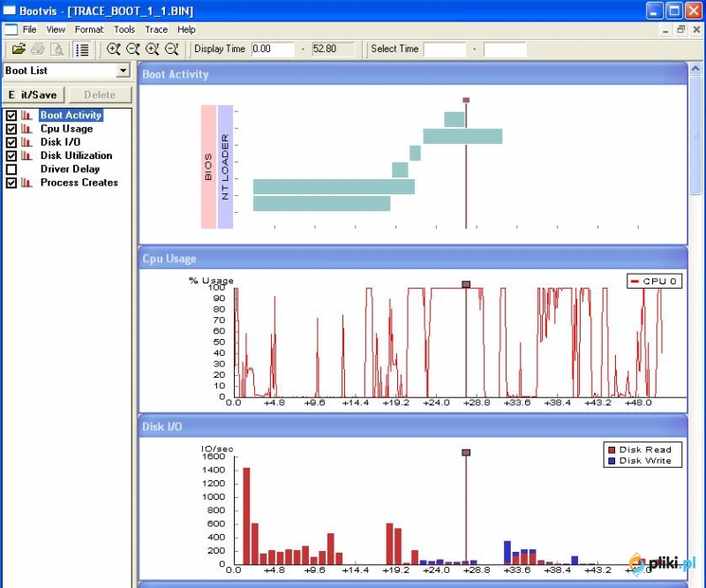Click the second zoom-in magnifier icon
The image size is (706, 588).
click(152, 49)
